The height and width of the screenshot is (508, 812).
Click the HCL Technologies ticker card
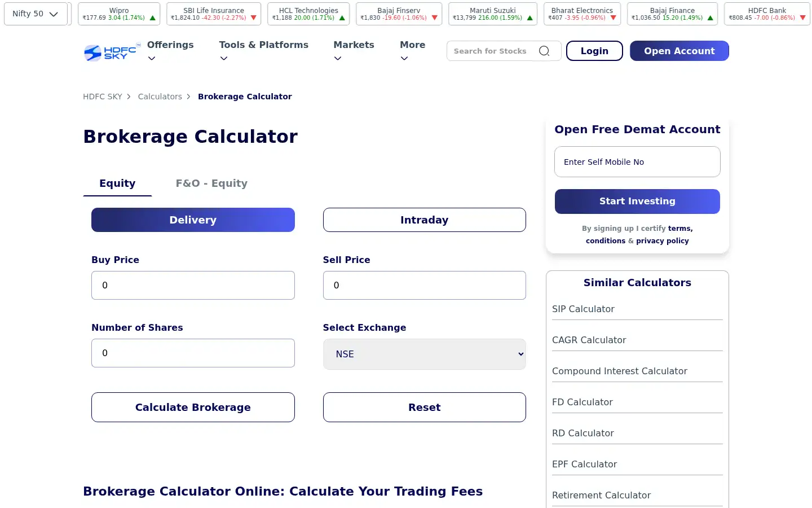point(308,14)
